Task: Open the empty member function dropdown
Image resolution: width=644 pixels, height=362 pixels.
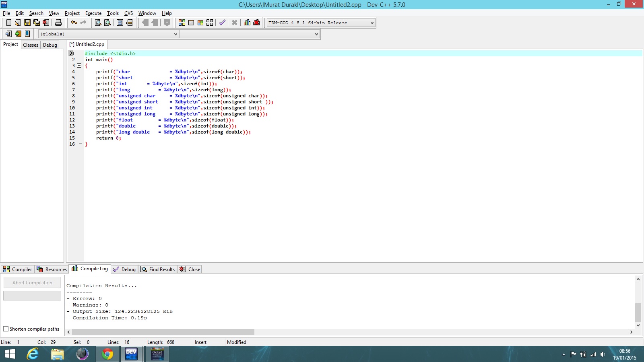Action: point(250,34)
